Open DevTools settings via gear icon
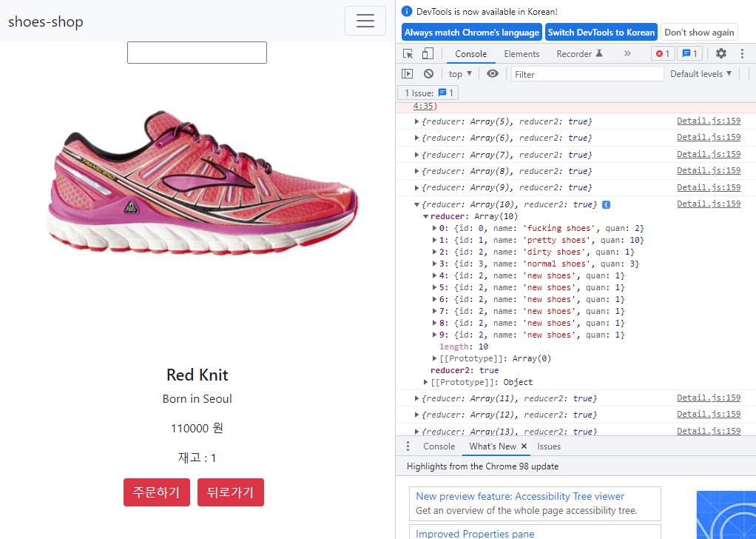The image size is (756, 539). coord(720,53)
